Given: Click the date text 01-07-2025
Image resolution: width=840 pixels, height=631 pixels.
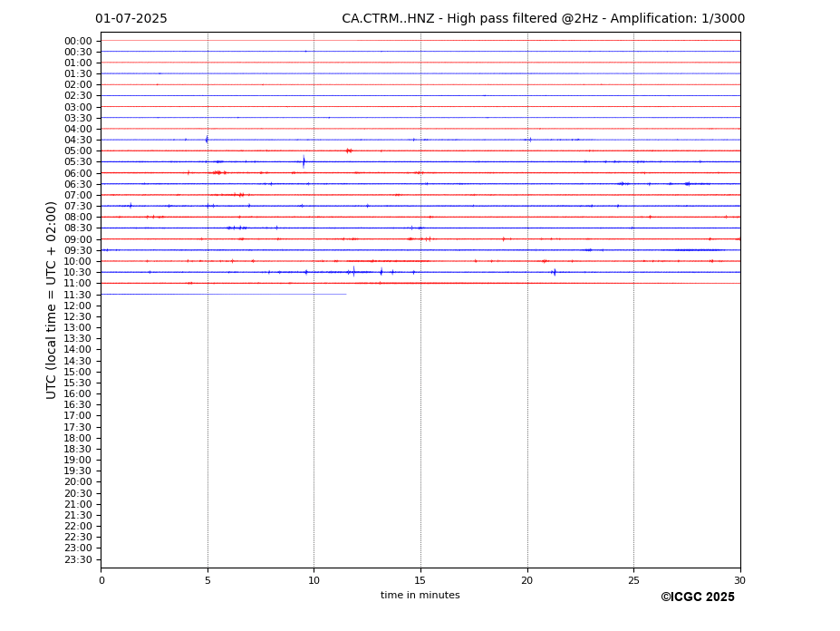Looking at the screenshot, I should point(131,19).
